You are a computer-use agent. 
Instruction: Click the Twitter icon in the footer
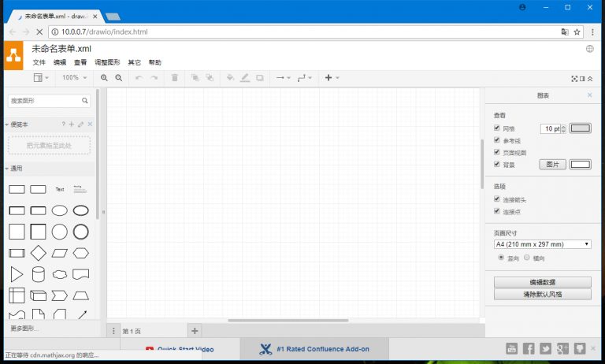pos(545,348)
